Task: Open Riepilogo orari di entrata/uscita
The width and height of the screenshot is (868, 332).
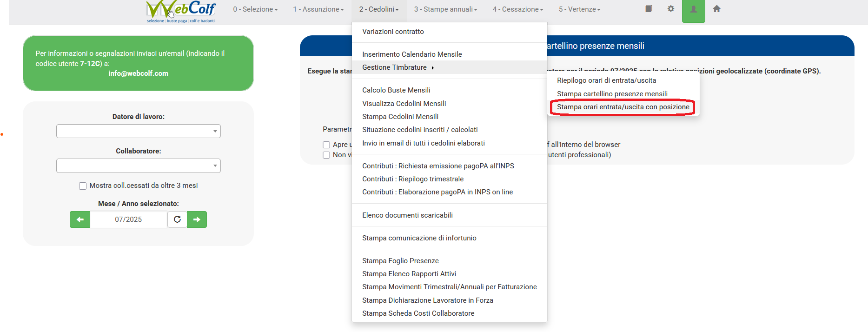Action: (x=606, y=80)
